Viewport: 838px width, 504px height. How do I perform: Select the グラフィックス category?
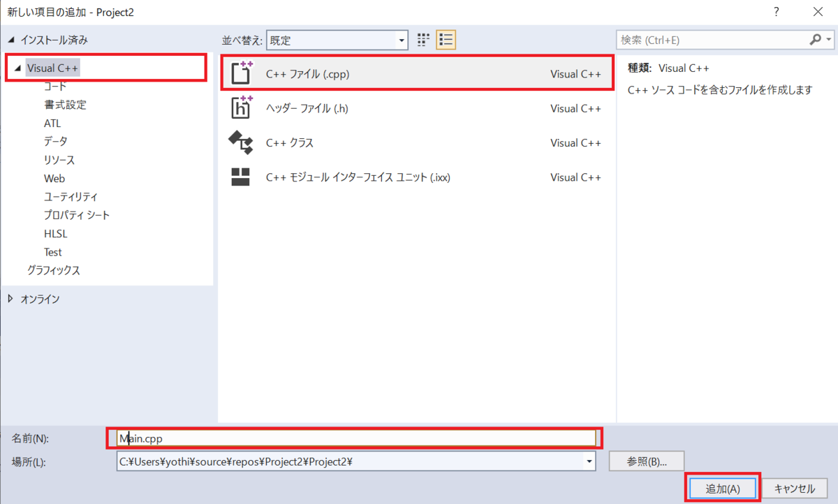point(54,270)
